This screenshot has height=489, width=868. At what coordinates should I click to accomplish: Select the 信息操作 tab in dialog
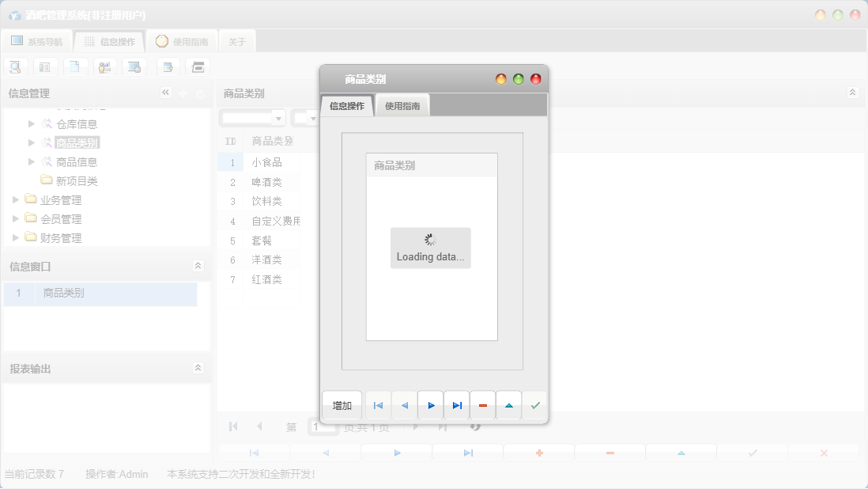[347, 106]
